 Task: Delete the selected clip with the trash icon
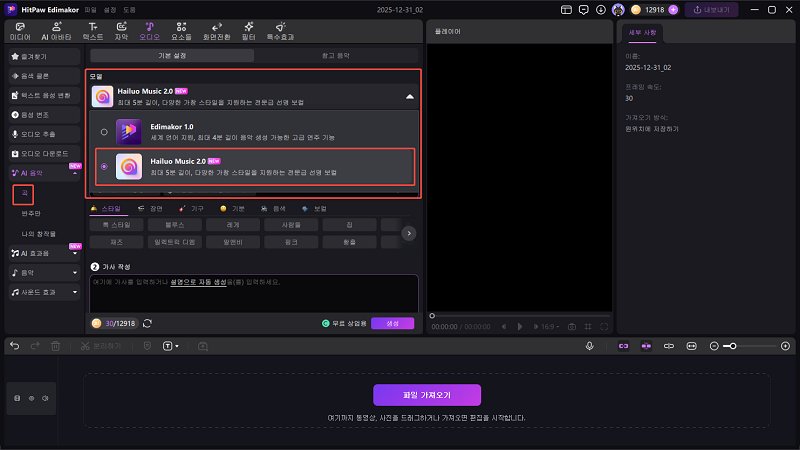click(55, 346)
